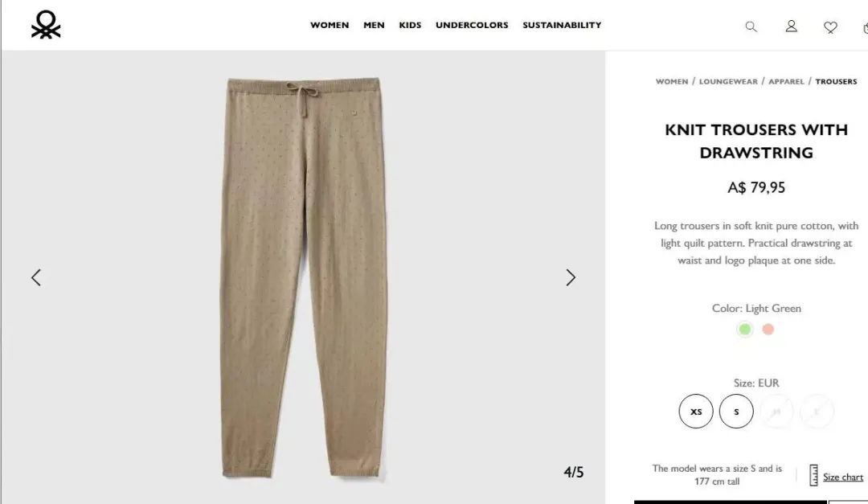Open the WOMEN menu
This screenshot has height=504, width=868.
tap(330, 25)
